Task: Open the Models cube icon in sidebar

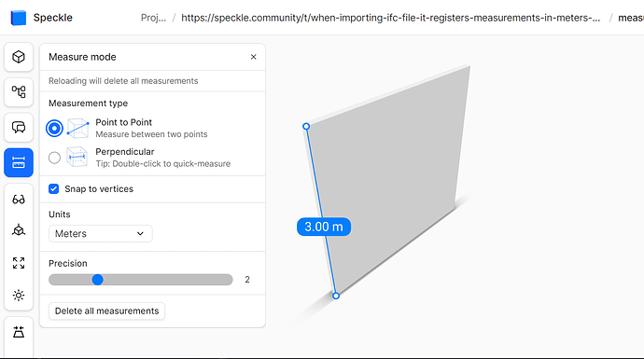Action: [x=19, y=57]
